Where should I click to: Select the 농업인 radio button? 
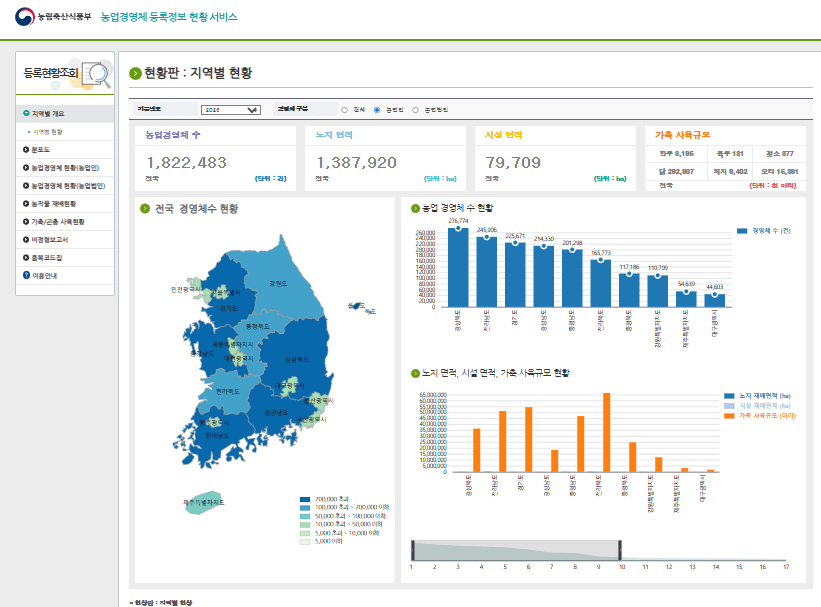pos(377,110)
